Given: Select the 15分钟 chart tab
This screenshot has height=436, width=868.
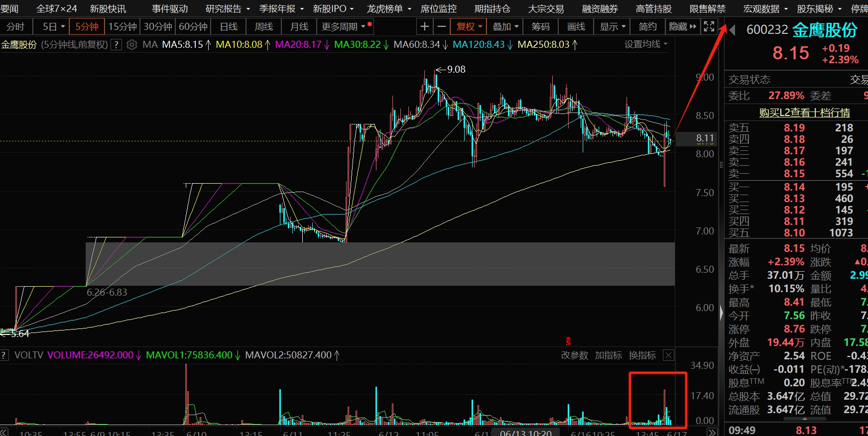Looking at the screenshot, I should (123, 26).
